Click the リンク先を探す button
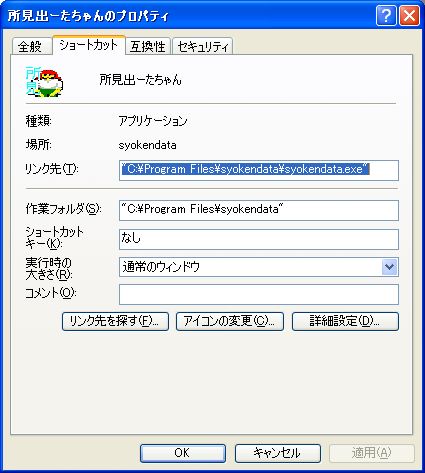This screenshot has height=473, width=425. [115, 321]
